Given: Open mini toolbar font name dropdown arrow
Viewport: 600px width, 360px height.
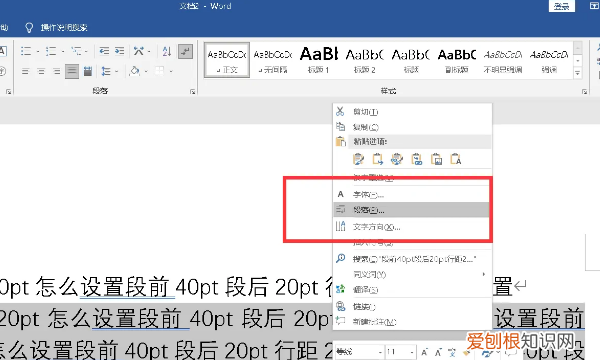Looking at the screenshot, I should point(380,352).
